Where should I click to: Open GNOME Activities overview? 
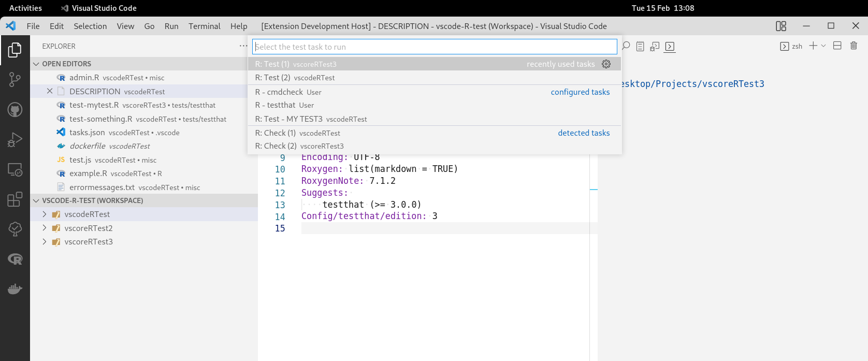(x=25, y=8)
